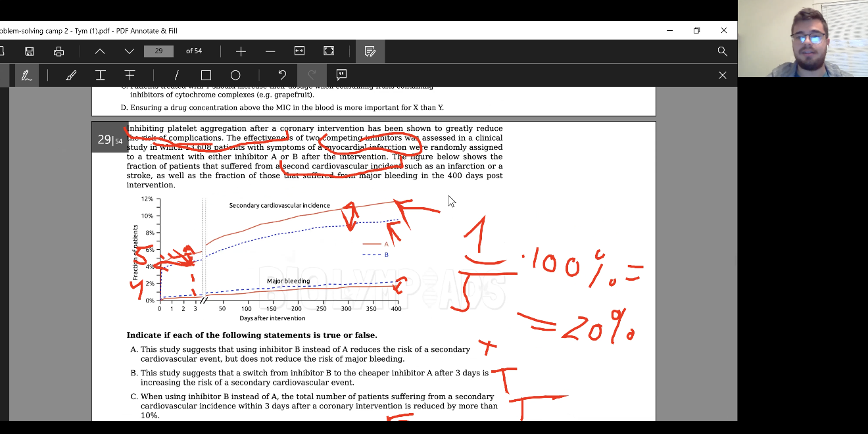This screenshot has height=434, width=868.
Task: Select the underline text tool
Action: (101, 75)
